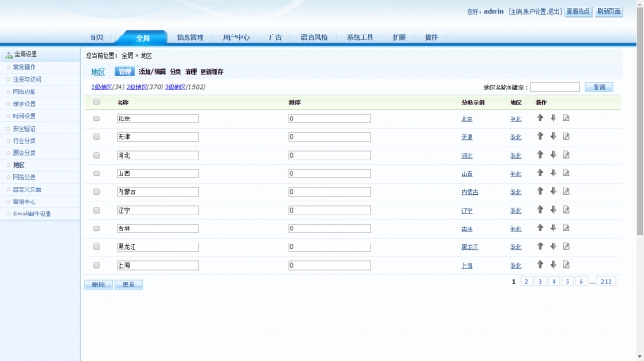Open the 2级地区 filter link

[x=136, y=87]
